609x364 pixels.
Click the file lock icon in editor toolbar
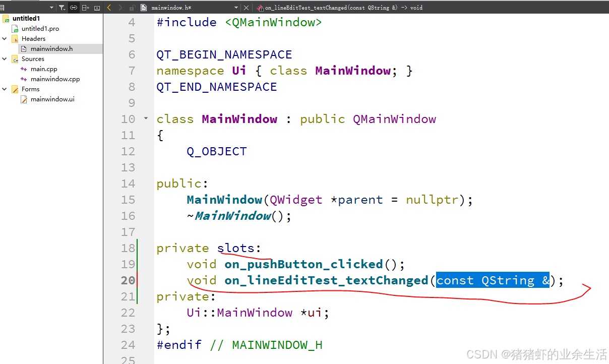[132, 8]
